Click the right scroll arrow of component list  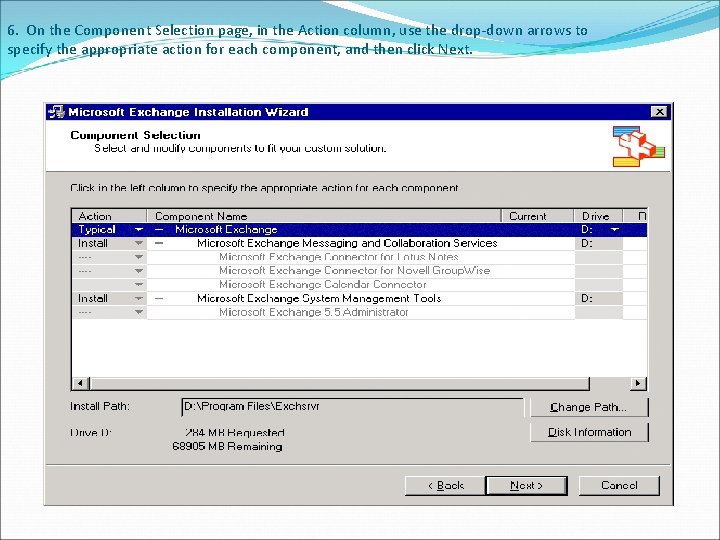[x=638, y=383]
